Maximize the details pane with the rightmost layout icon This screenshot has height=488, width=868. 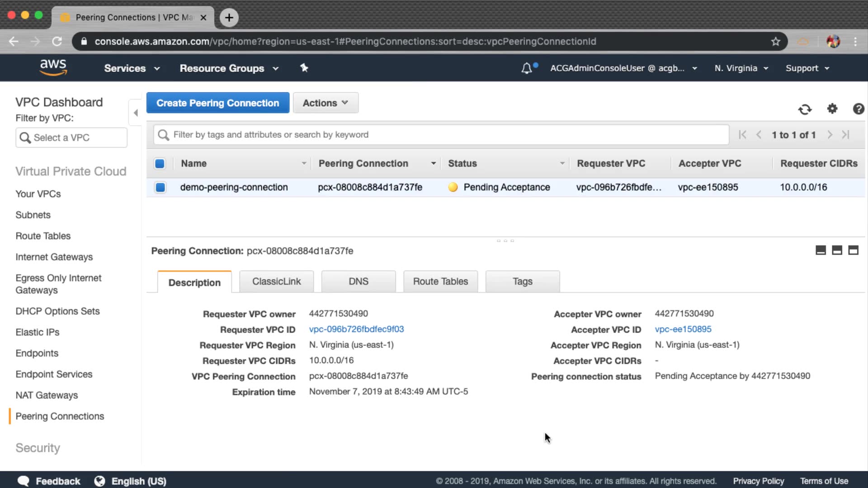(853, 250)
